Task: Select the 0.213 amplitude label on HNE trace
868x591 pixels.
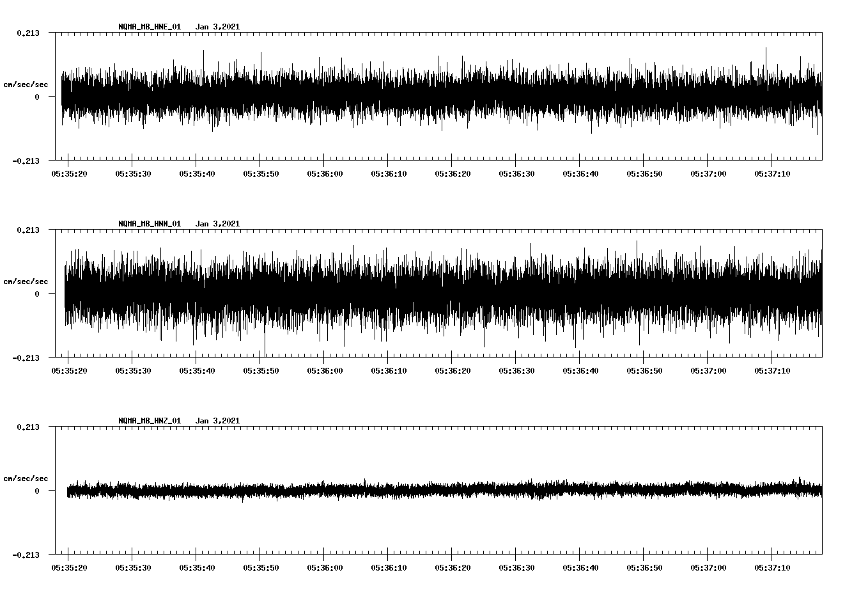Action: click(28, 33)
